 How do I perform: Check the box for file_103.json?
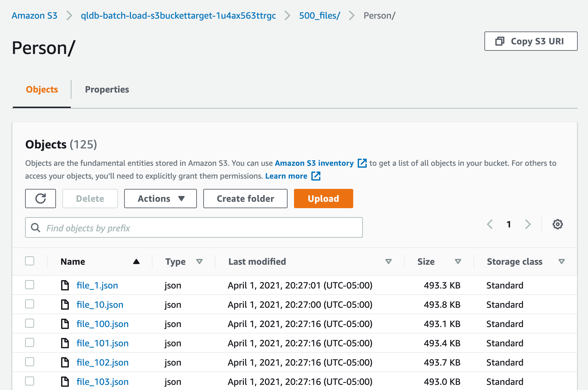click(x=30, y=381)
